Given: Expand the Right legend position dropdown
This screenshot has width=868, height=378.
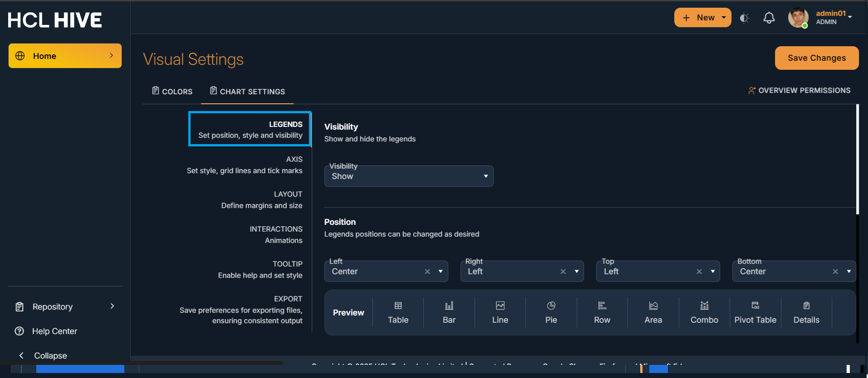Looking at the screenshot, I should (x=577, y=271).
